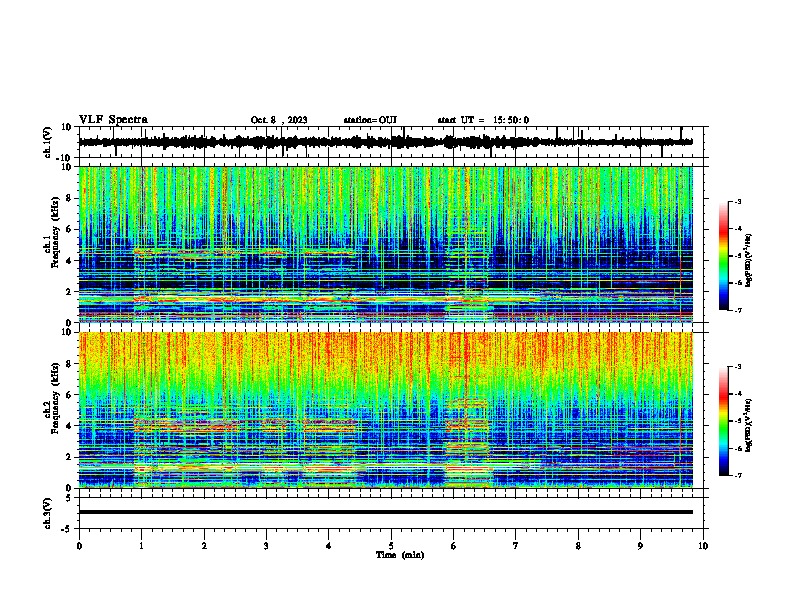The image size is (792, 612).
Task: Click the 'start UT = 15:50: 0' text
Action: coord(483,120)
